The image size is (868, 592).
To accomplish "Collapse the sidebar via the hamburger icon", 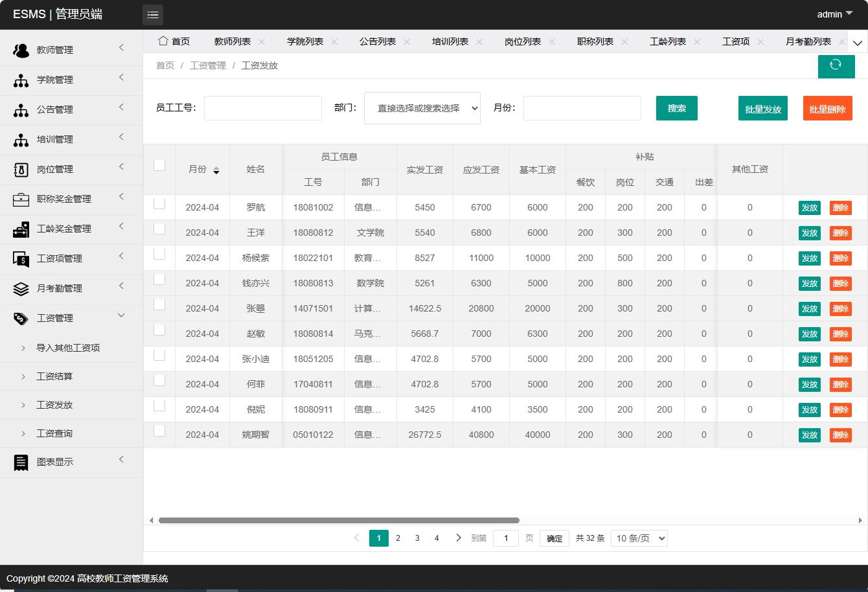I will [153, 14].
